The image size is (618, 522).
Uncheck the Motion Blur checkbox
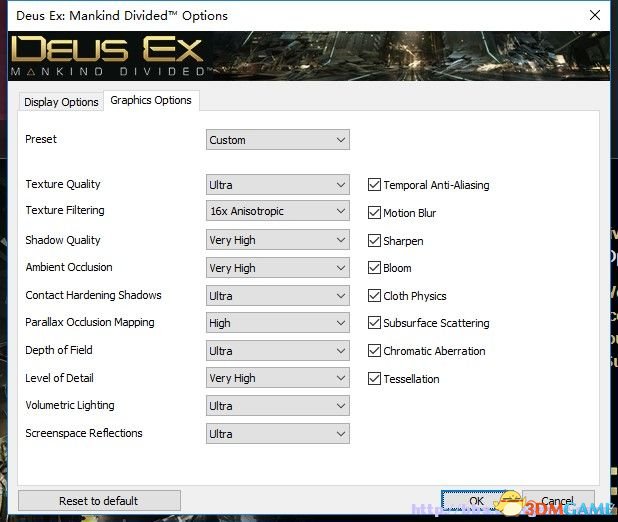click(x=374, y=213)
